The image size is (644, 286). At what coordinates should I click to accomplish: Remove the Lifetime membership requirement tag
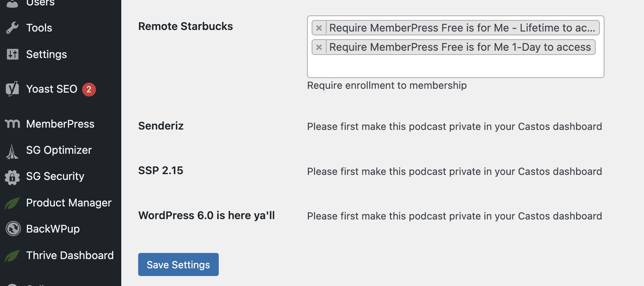[319, 28]
